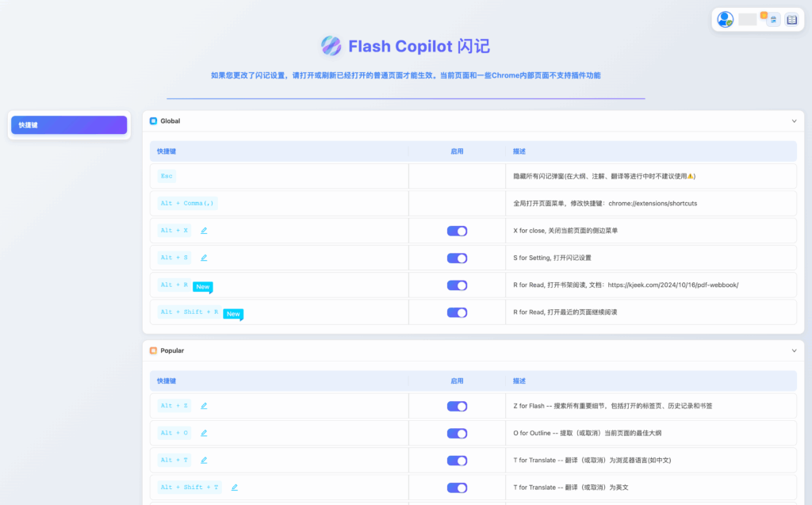This screenshot has height=505, width=812.
Task: Collapse the Global section chevron
Action: click(794, 121)
